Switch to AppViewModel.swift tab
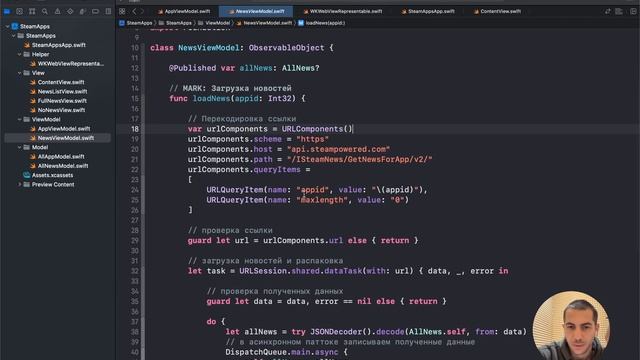This screenshot has width=640, height=360. 184,11
